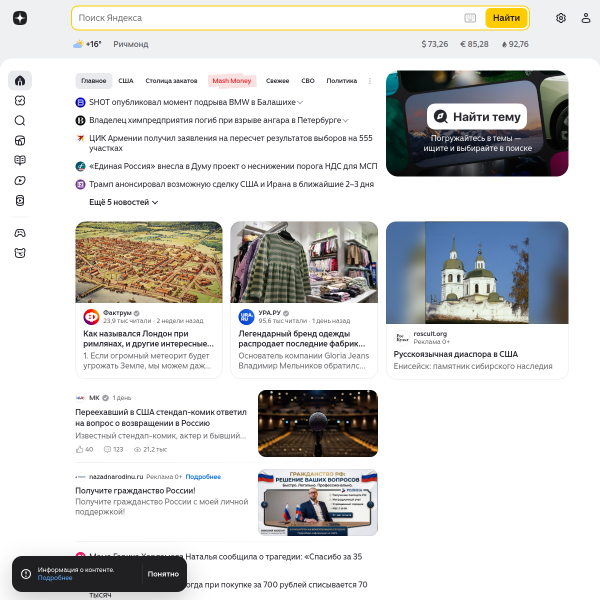
Task: Read Трамп анонсировал возможную сделку headline
Action: [232, 184]
